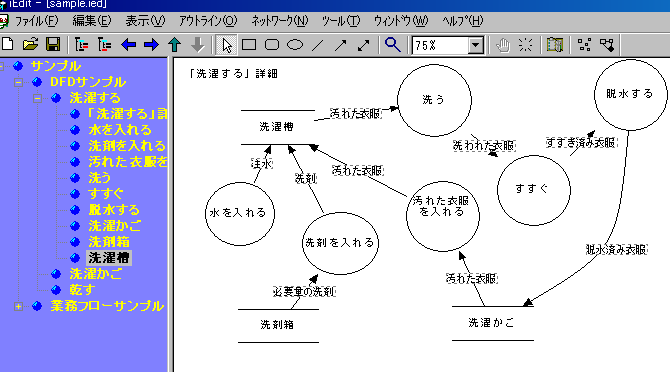Collapse the 洗濯する tree node

coord(38,98)
